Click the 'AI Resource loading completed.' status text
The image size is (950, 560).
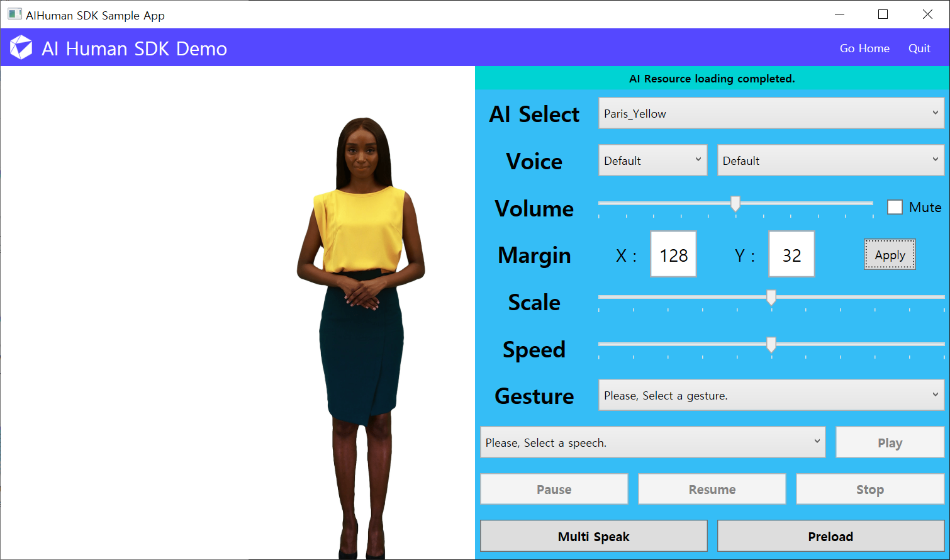[x=712, y=79]
